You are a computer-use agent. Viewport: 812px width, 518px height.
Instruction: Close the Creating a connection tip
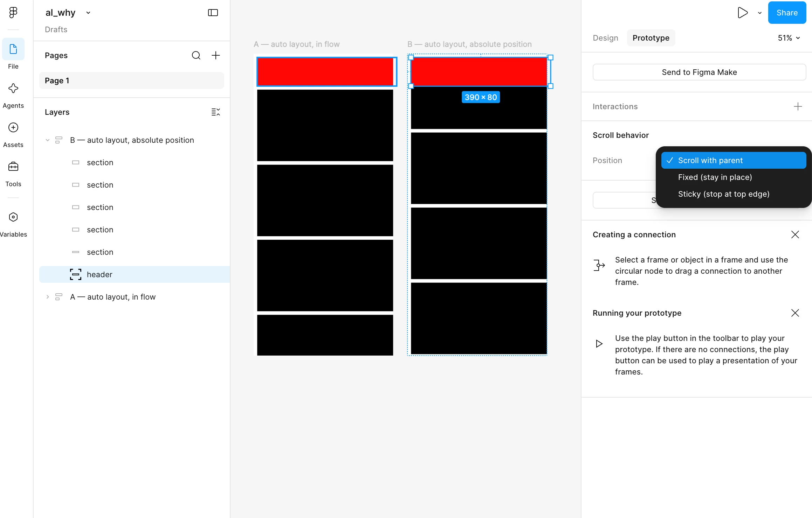pyautogui.click(x=795, y=234)
